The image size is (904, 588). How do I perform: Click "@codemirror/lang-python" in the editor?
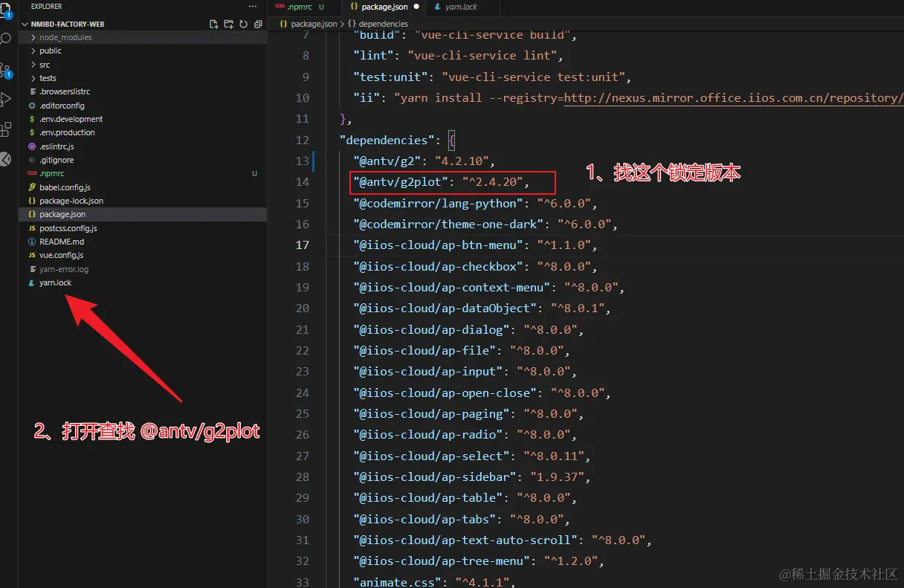(x=439, y=203)
